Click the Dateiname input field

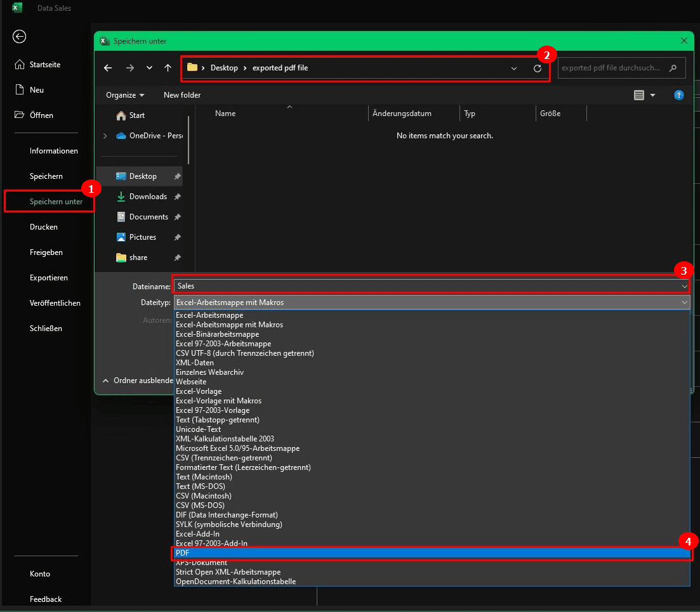coord(425,286)
